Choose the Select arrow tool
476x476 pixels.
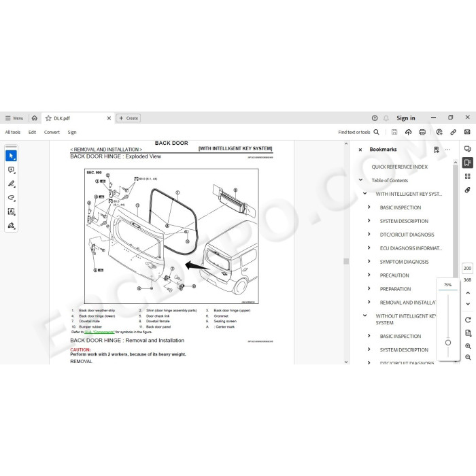click(x=12, y=156)
